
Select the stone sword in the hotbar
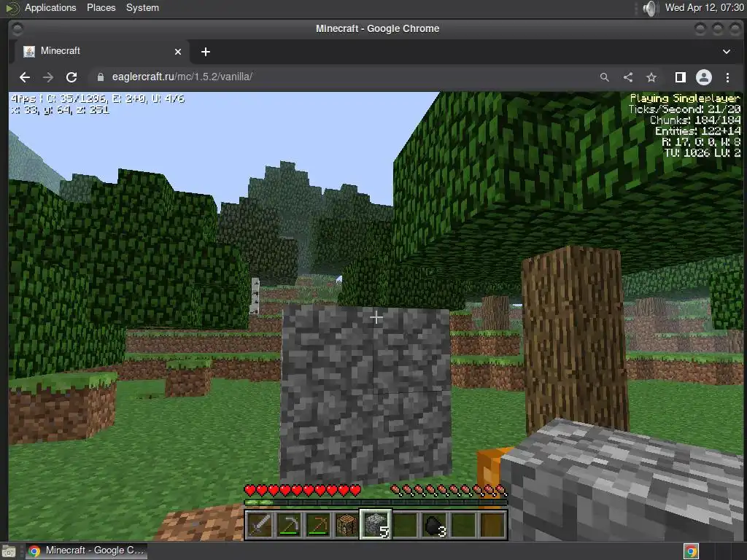point(260,525)
